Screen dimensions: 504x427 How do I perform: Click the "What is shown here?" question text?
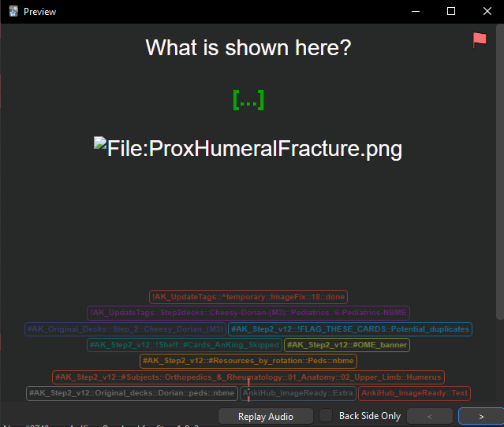248,47
